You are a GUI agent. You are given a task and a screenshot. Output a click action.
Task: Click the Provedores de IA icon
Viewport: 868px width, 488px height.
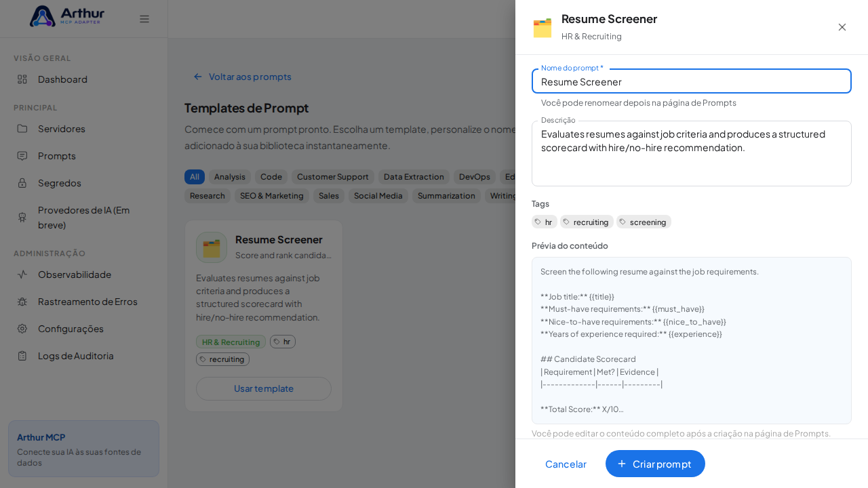tap(22, 218)
